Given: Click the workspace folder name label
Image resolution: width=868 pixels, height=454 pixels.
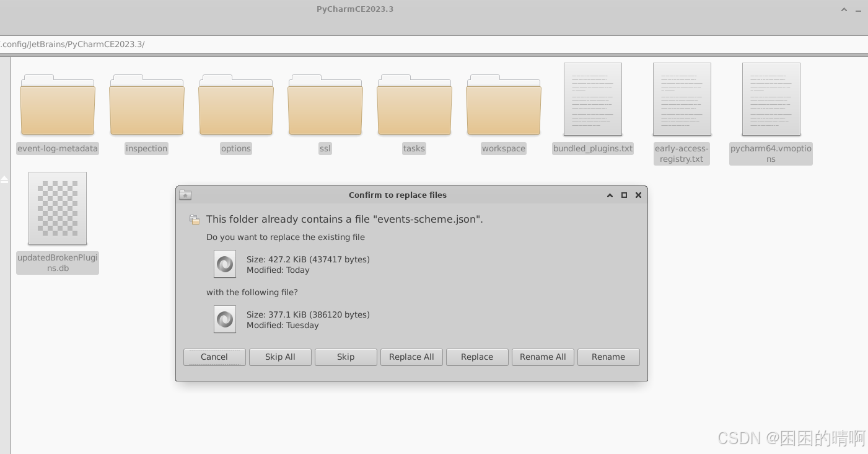Looking at the screenshot, I should pyautogui.click(x=504, y=148).
